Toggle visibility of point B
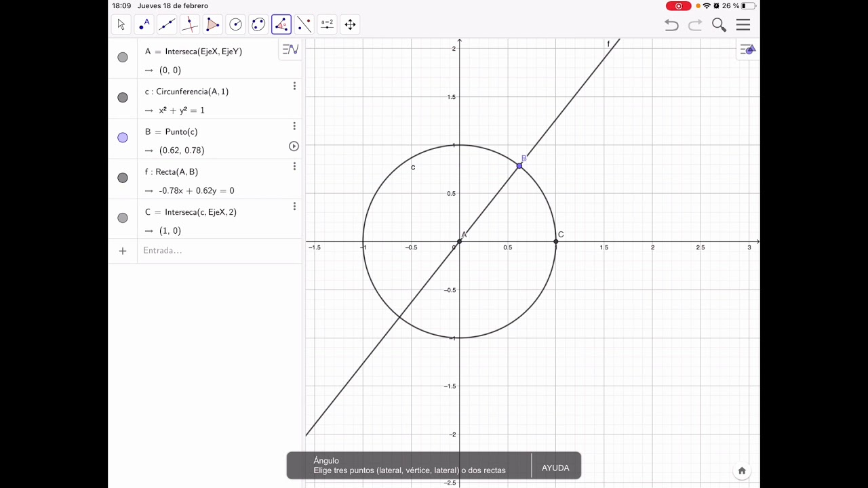Image resolution: width=868 pixels, height=488 pixels. (123, 138)
